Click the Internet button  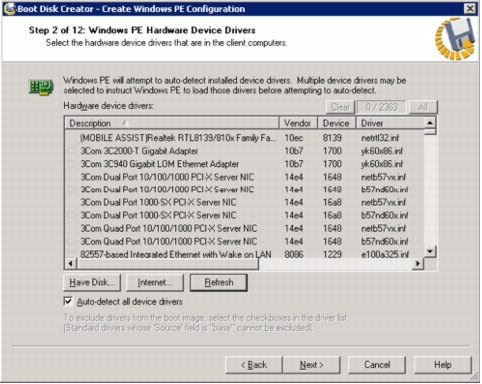coord(155,283)
